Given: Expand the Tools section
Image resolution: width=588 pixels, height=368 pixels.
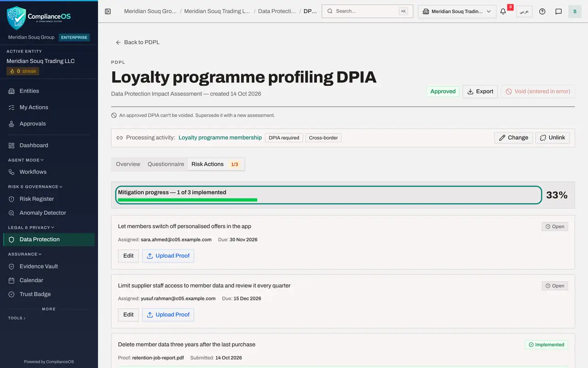Looking at the screenshot, I should [x=17, y=318].
